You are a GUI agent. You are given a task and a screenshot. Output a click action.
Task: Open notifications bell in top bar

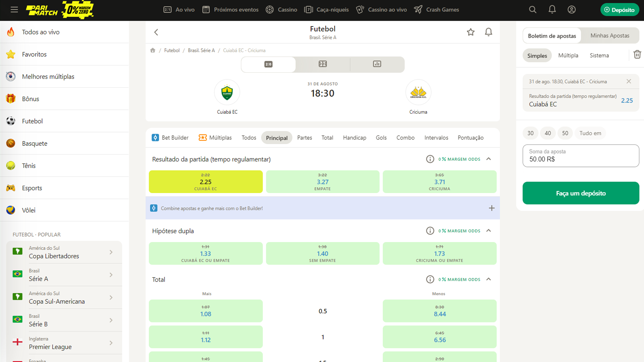coord(552,10)
